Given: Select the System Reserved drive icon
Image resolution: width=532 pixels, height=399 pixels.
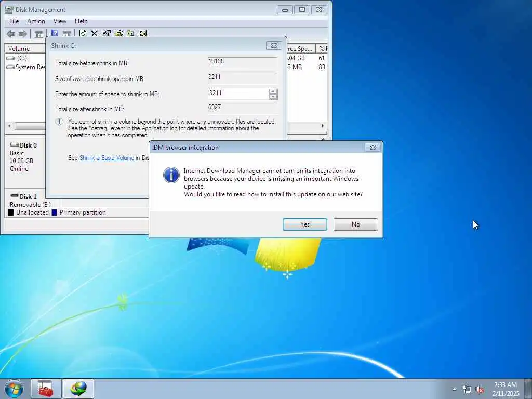Looking at the screenshot, I should (10, 67).
